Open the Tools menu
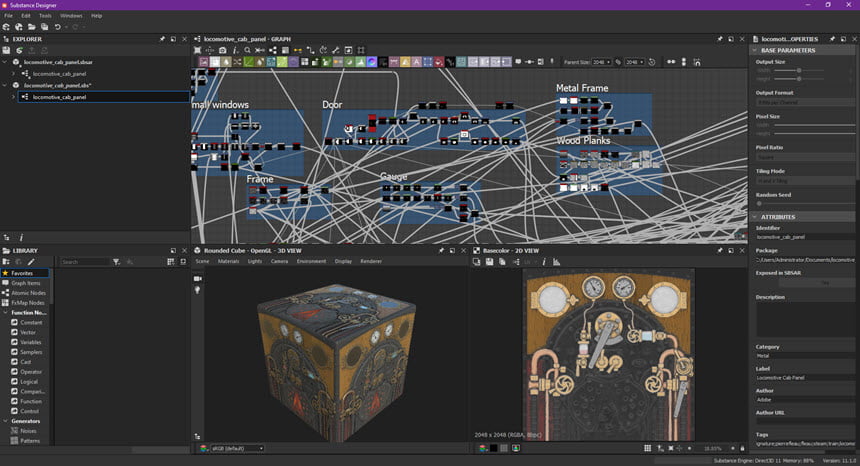This screenshot has height=466, width=860. (x=45, y=16)
